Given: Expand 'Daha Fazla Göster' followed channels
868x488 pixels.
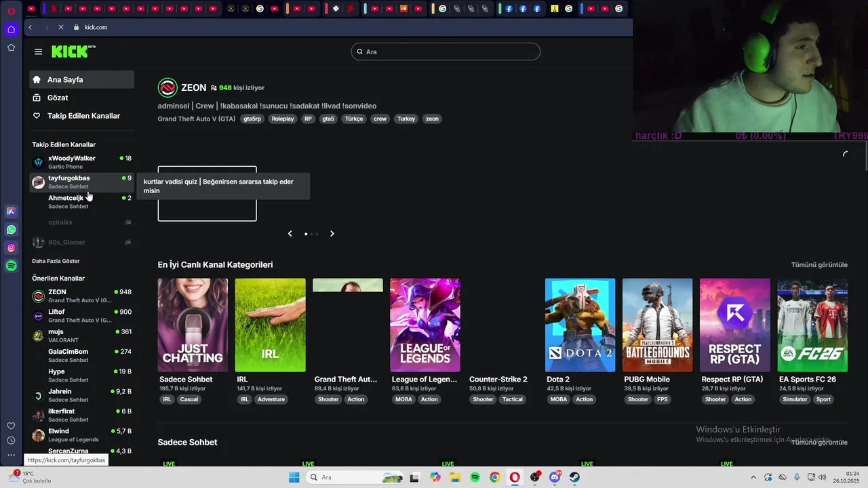Looking at the screenshot, I should (56, 261).
